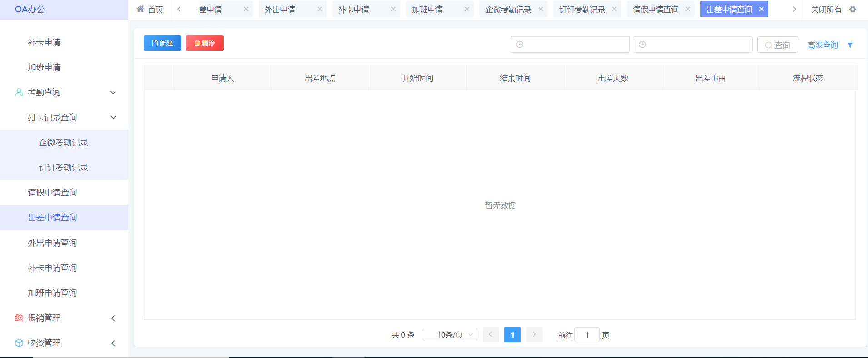Click the blue 新建 button
Viewport: 868px width, 358px height.
coord(162,43)
